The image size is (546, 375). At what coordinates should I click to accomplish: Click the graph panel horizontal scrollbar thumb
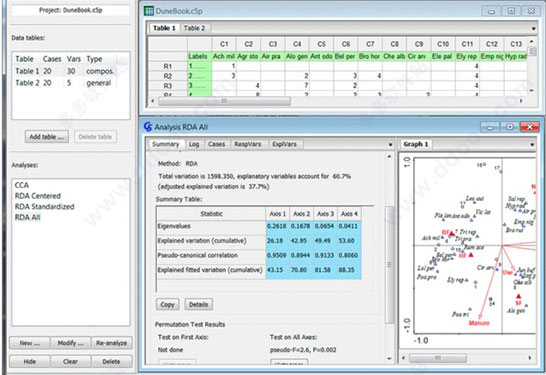(438, 358)
